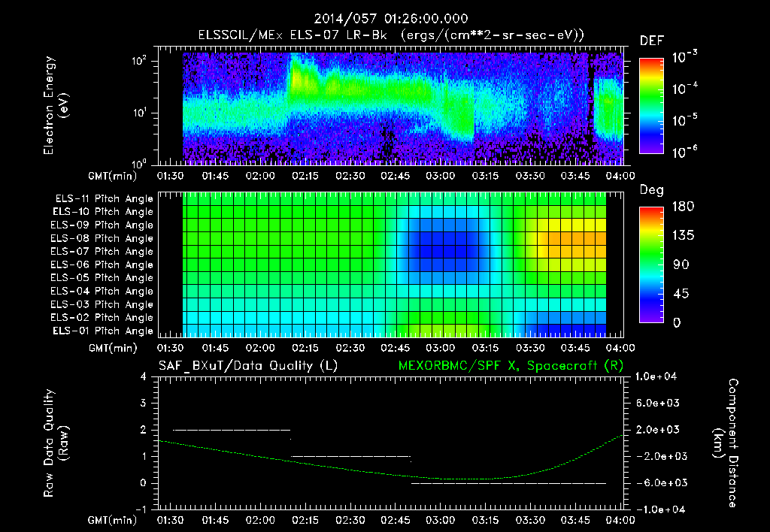This screenshot has height=532, width=770.
Task: Click the Electron Energy (eV) axis label
Action: click(55, 105)
